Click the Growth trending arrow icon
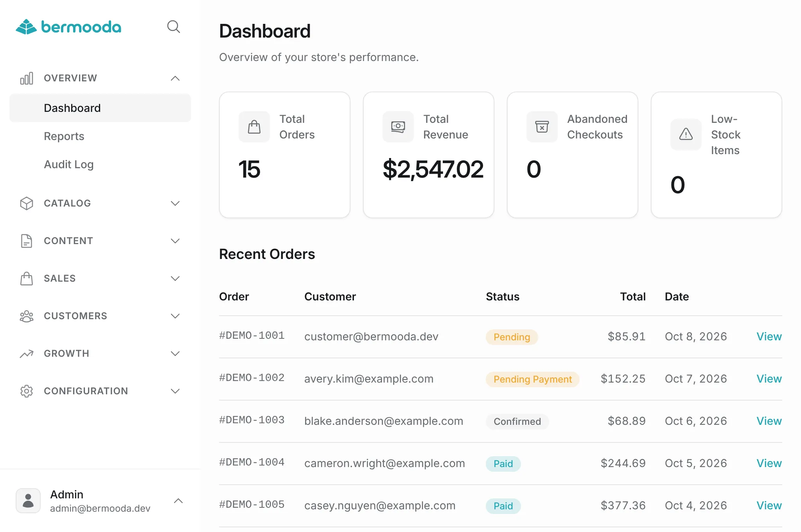801x532 pixels. (27, 354)
